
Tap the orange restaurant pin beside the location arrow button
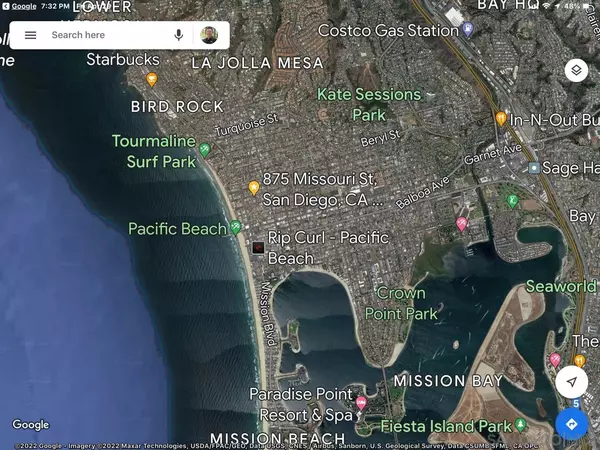(580, 361)
